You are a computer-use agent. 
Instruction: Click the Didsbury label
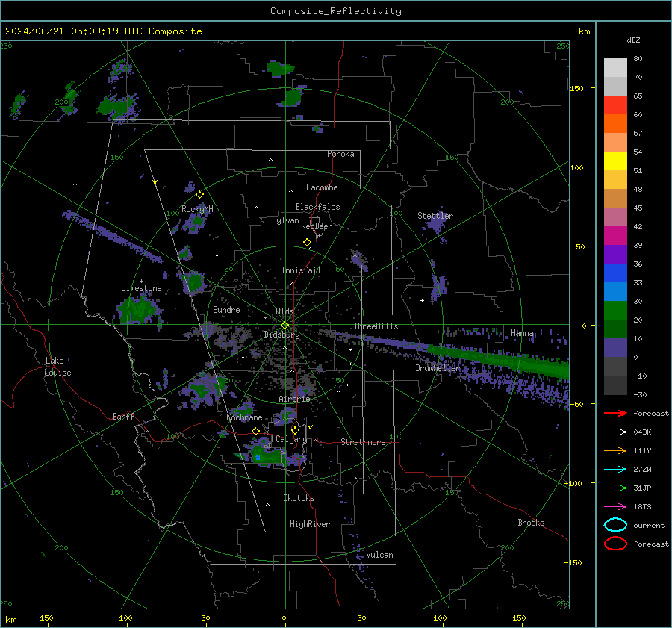click(x=281, y=335)
